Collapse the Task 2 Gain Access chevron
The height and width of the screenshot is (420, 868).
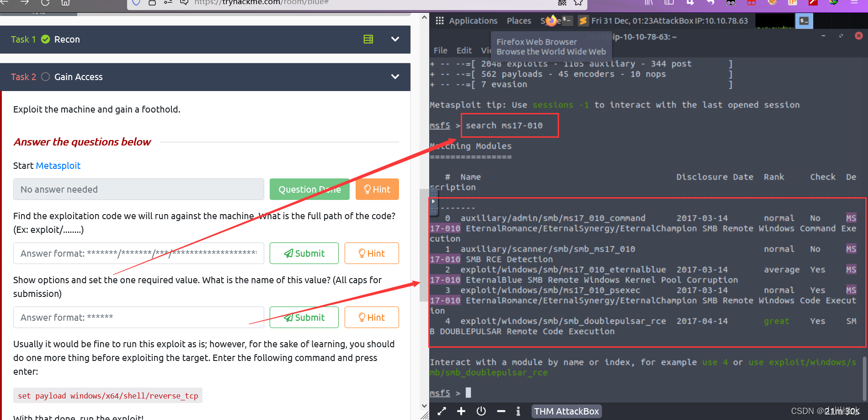point(395,77)
